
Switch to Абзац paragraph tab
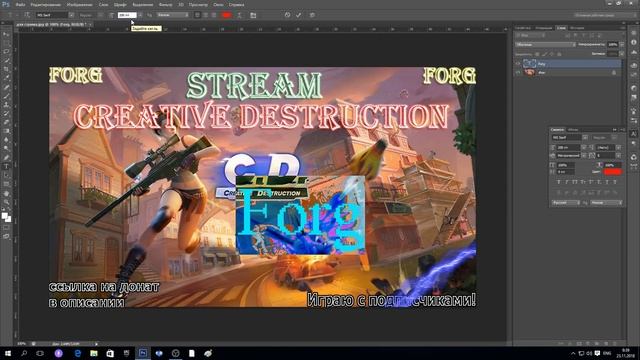pos(573,130)
